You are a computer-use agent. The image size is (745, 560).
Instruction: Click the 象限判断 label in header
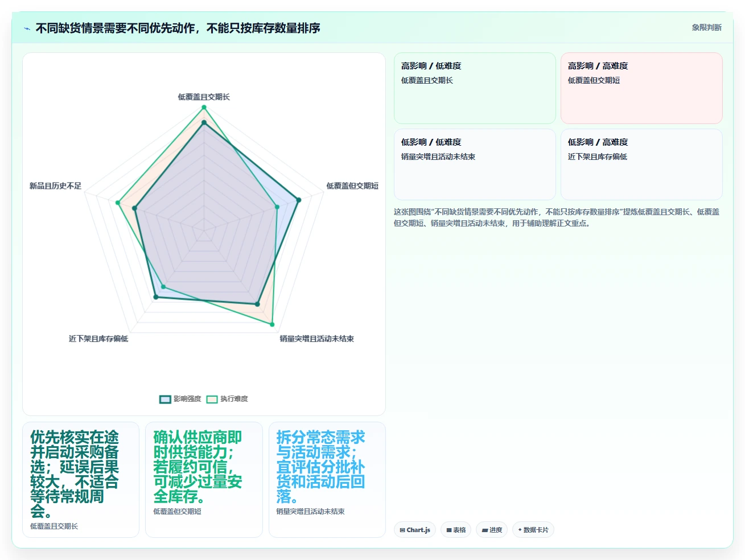tap(706, 27)
